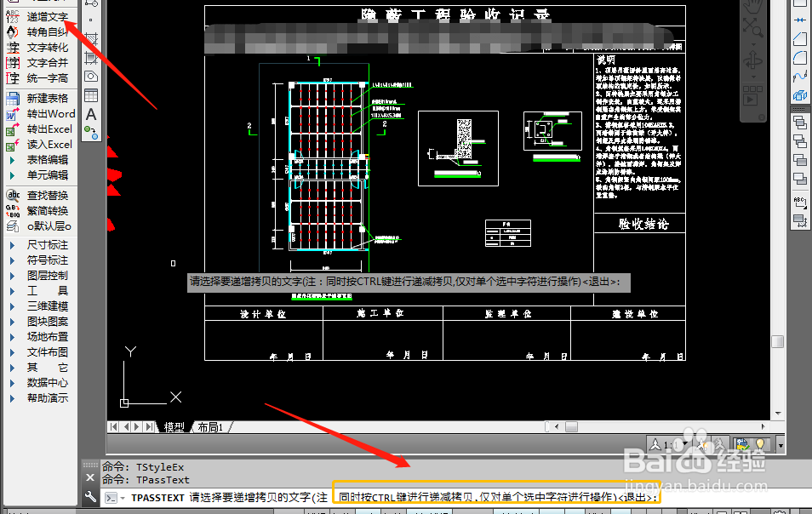Apply the 统一字高 uniform text height tool

[x=37, y=78]
